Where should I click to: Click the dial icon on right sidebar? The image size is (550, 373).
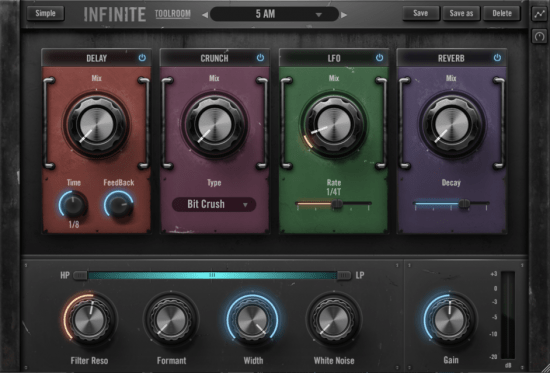[539, 36]
